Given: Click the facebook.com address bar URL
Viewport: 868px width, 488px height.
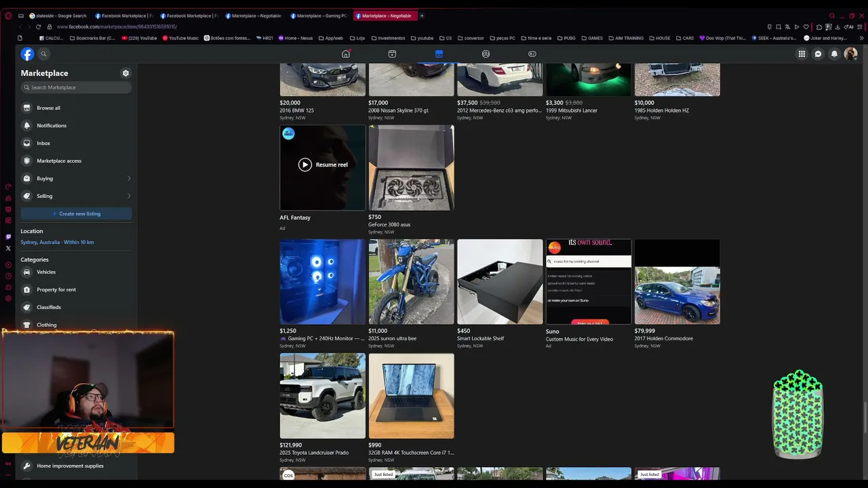Looking at the screenshot, I should pos(117,26).
